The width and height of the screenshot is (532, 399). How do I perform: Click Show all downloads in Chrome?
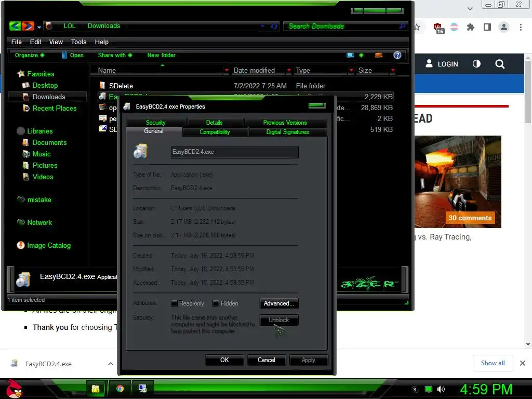493,363
